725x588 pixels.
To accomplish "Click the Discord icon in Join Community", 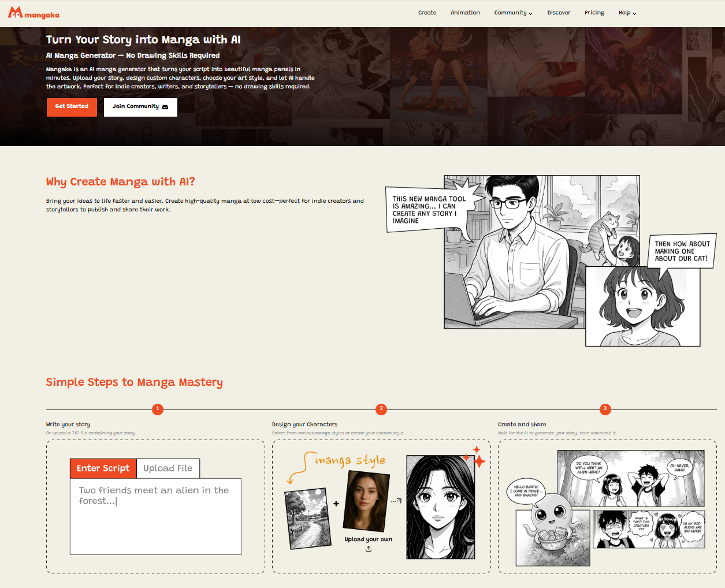I will (165, 107).
